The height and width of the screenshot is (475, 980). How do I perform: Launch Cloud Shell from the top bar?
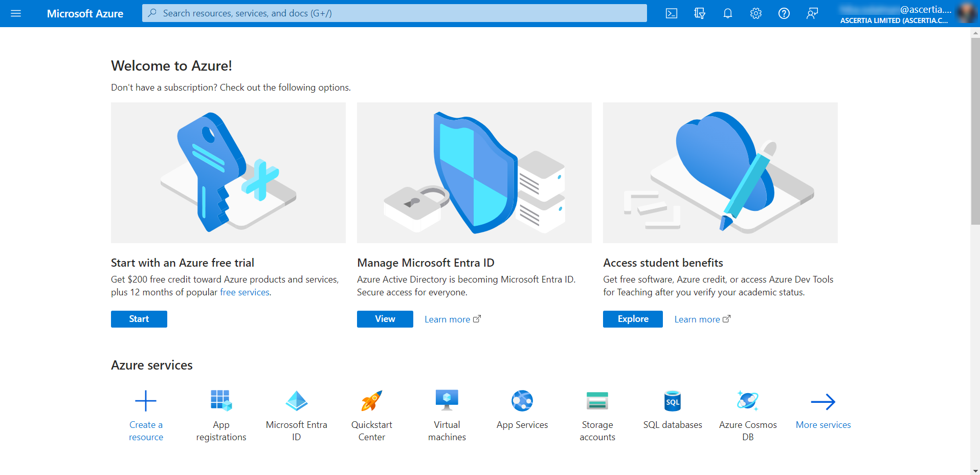tap(671, 13)
